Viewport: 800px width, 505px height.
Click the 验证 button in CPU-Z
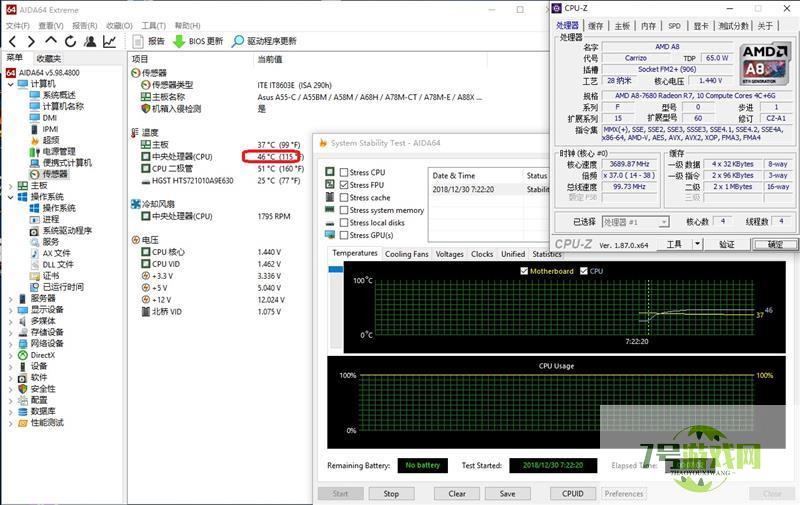click(x=727, y=244)
